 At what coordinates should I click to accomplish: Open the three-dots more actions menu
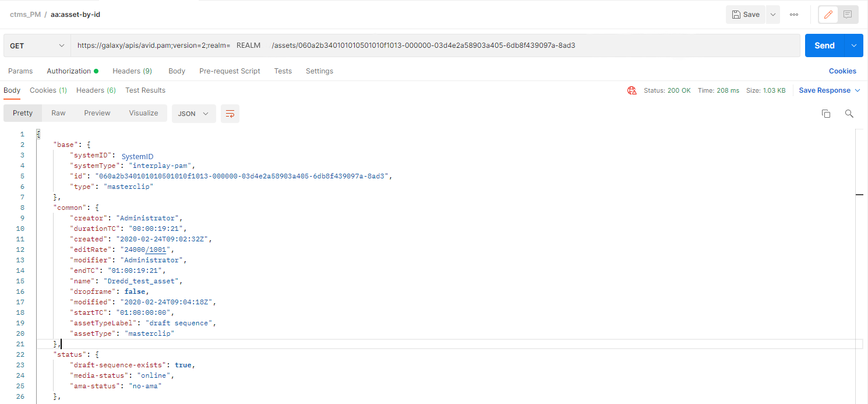pyautogui.click(x=794, y=15)
